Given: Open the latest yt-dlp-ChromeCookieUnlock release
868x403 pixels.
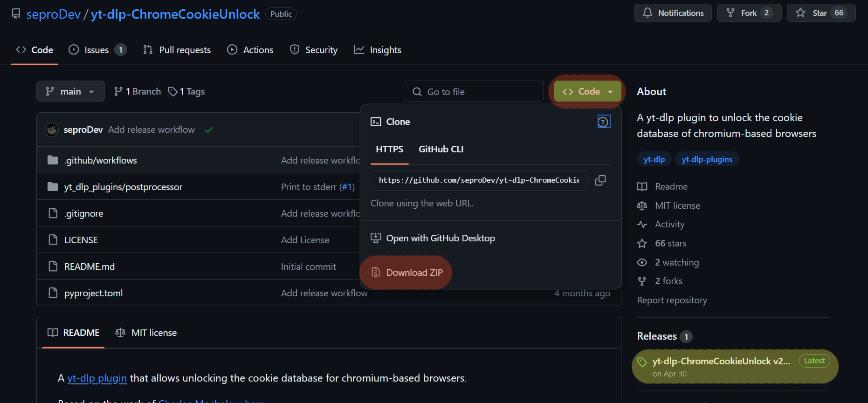Looking at the screenshot, I should [721, 361].
